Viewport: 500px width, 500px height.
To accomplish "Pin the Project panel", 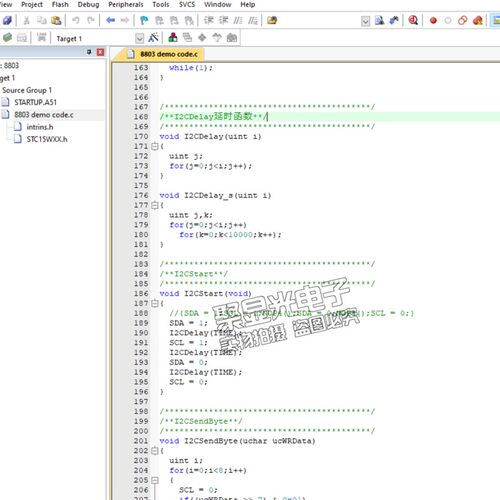I will pyautogui.click(x=89, y=52).
